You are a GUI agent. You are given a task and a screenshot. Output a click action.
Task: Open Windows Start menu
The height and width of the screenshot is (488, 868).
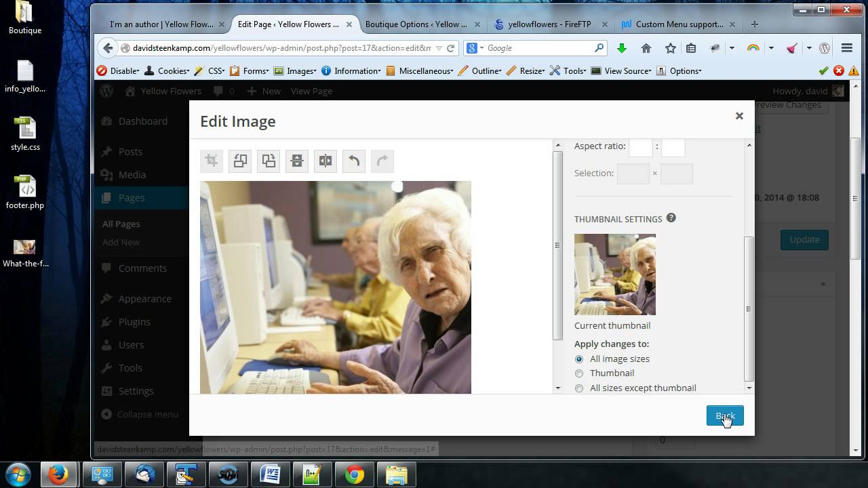(18, 474)
